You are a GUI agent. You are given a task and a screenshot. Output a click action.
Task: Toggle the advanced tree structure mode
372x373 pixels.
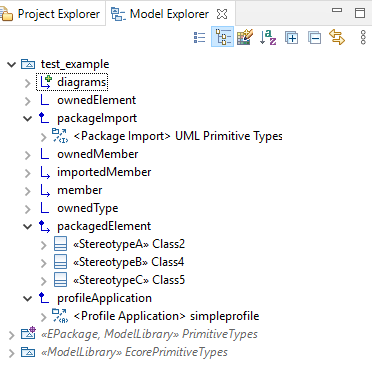(x=222, y=37)
